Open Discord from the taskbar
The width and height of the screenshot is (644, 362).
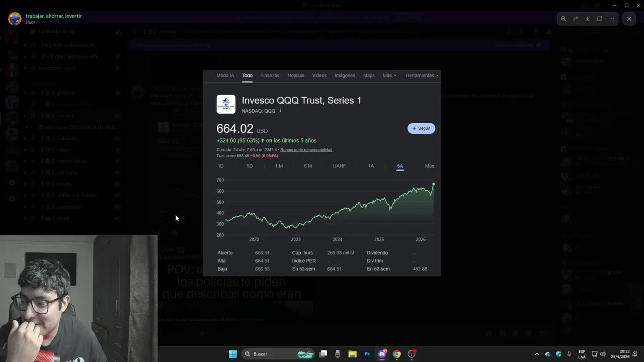point(382,354)
